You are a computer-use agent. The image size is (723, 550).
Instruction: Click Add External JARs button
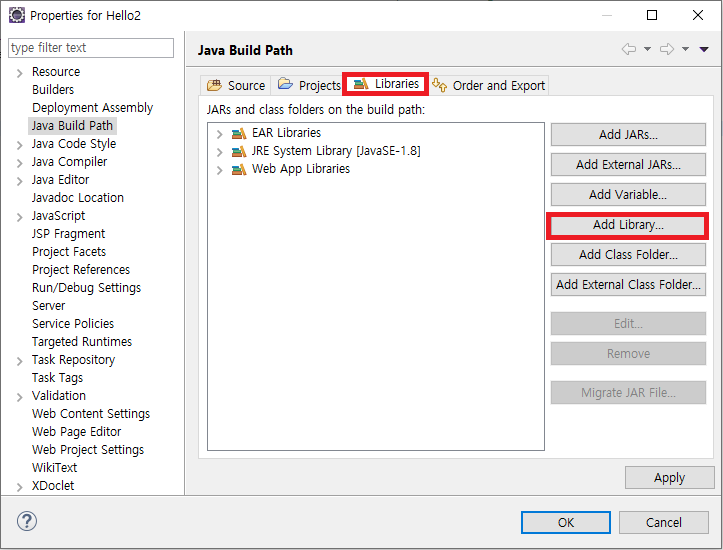coord(628,165)
